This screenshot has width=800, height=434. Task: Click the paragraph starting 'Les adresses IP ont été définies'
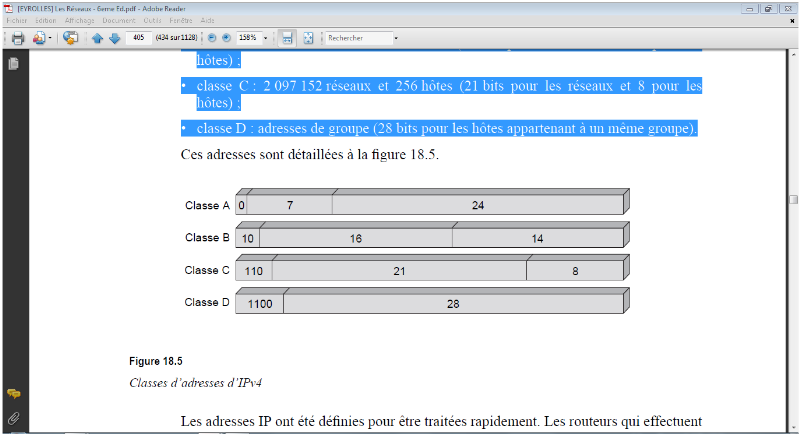click(x=441, y=421)
